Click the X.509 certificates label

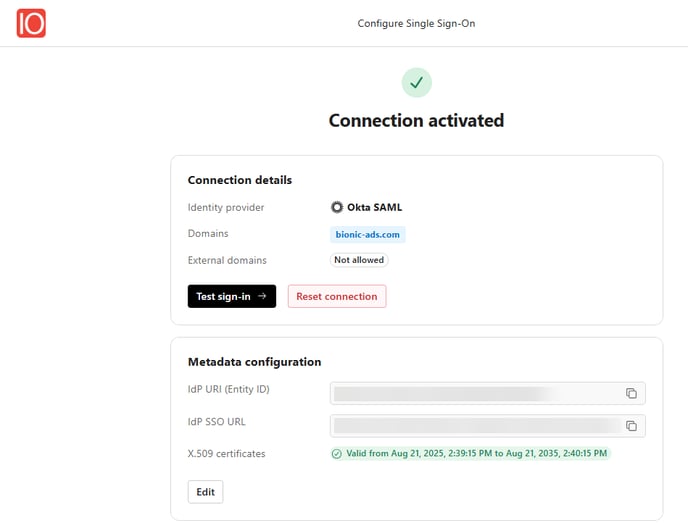[x=226, y=454]
